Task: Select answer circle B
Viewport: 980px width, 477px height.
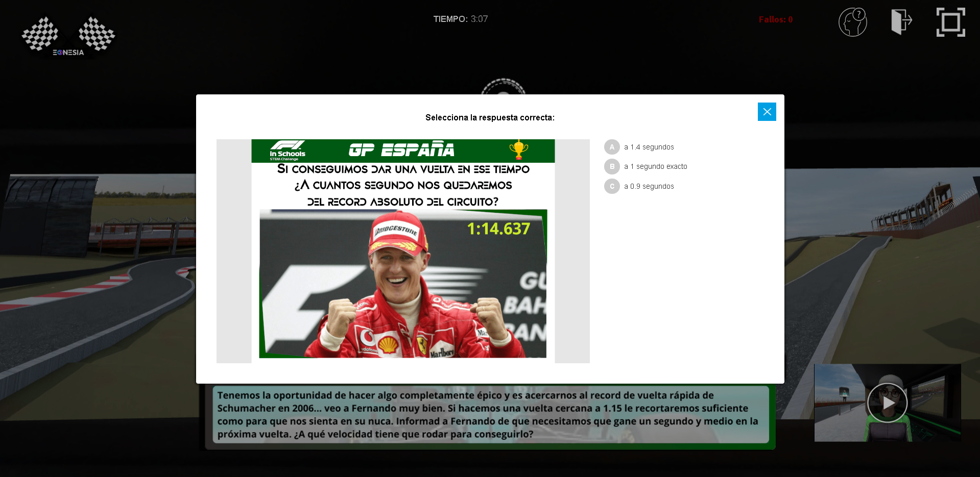Action: 612,167
